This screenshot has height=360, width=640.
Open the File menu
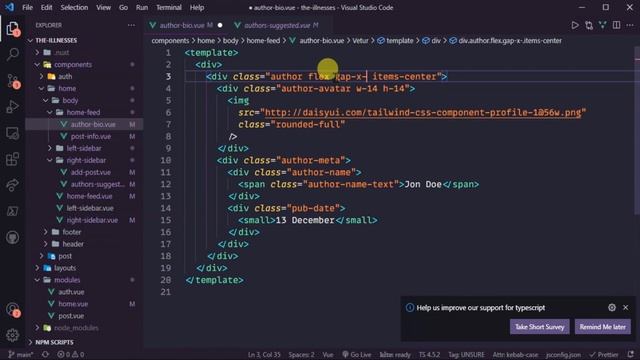27,7
